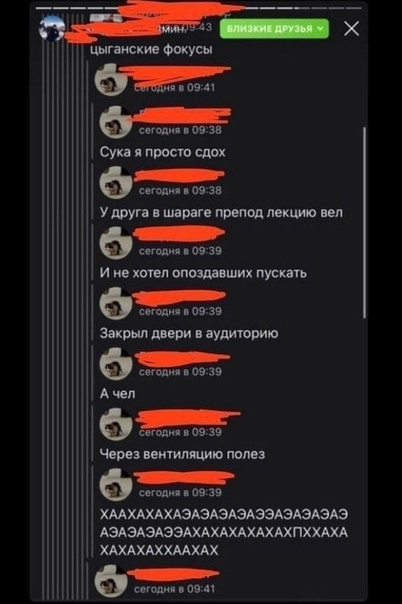Screen dimensions: 402x604
Task: Click the story progress bar at the top
Action: (199, 8)
